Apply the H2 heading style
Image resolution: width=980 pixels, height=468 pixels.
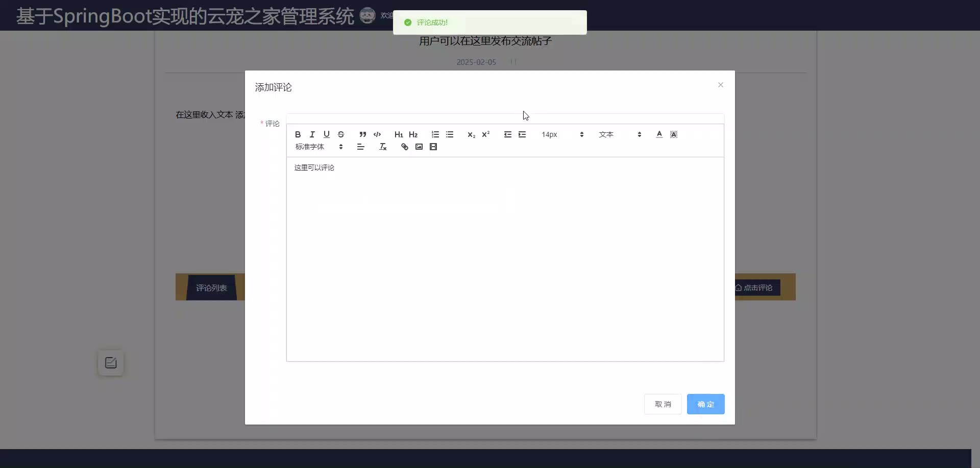413,134
